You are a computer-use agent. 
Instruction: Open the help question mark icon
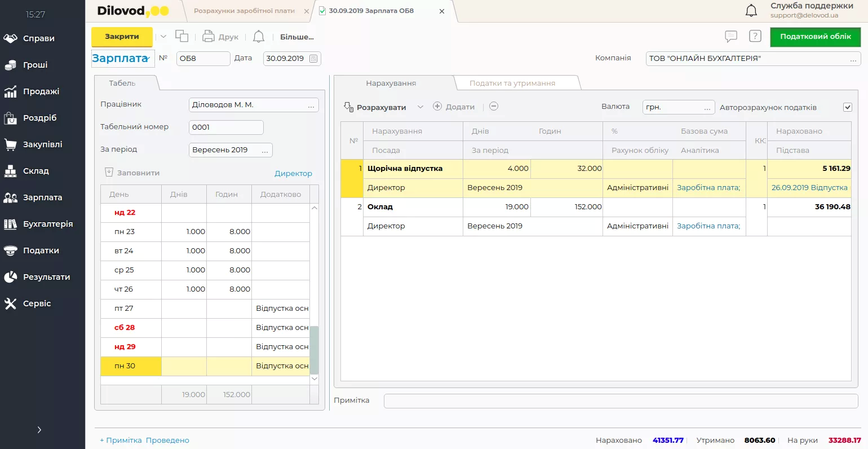(755, 37)
